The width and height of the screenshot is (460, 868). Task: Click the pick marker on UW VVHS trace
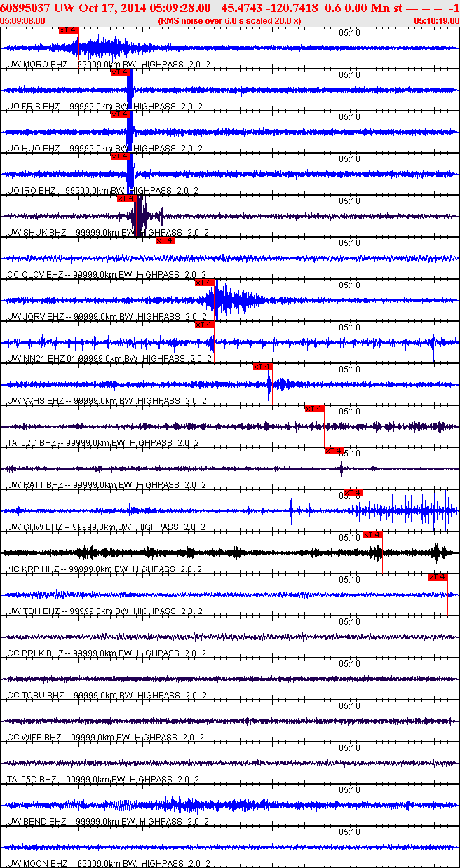262,366
